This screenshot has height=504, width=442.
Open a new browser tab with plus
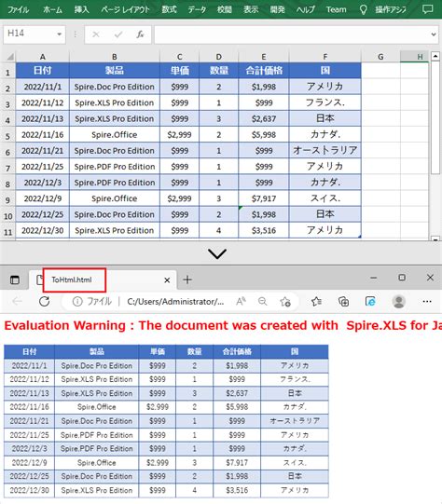point(187,280)
